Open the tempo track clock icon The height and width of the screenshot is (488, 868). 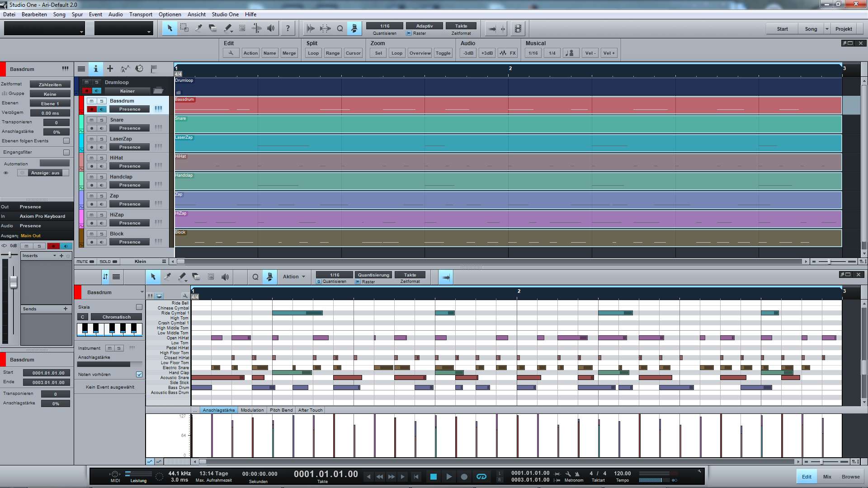[139, 69]
